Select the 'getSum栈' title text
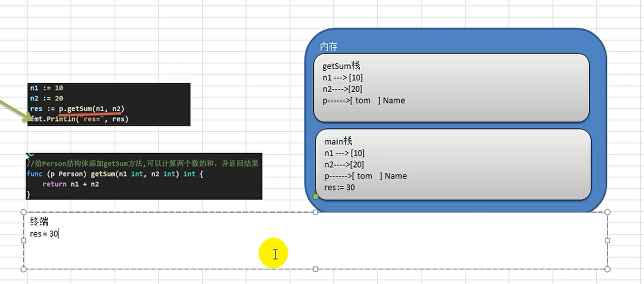This screenshot has width=644, height=284. coord(341,66)
